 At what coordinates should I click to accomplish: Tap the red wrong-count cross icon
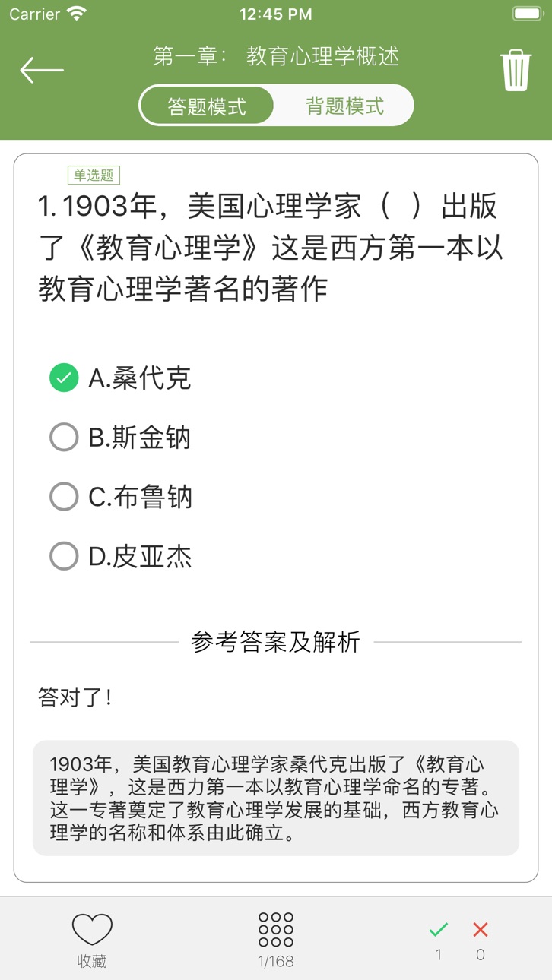point(481,929)
